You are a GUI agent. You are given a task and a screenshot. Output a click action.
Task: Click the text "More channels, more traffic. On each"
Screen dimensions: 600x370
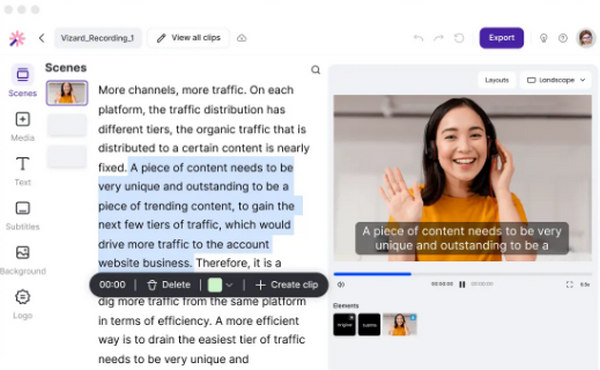(196, 90)
